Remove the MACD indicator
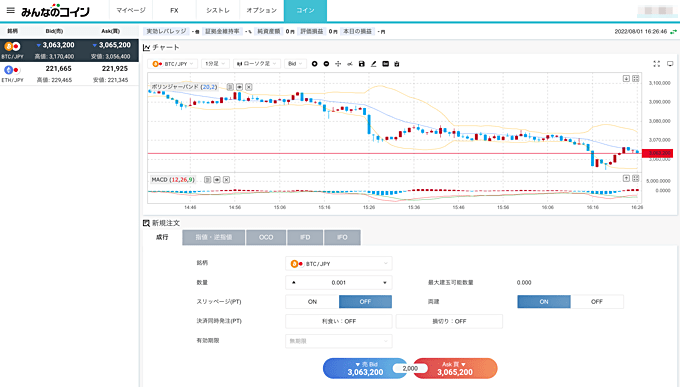 click(226, 180)
